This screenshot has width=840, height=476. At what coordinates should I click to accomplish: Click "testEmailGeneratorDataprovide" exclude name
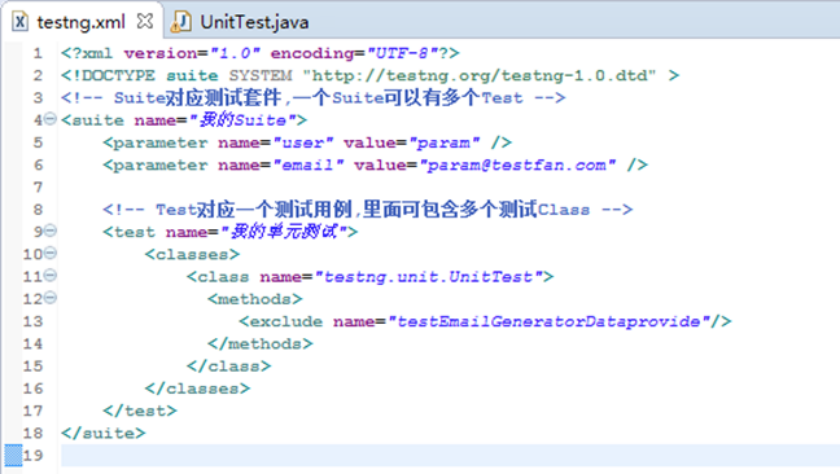point(549,321)
